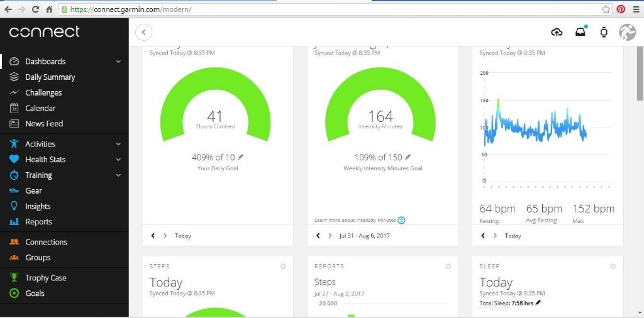Bookmark page with the star icon

[x=606, y=9]
